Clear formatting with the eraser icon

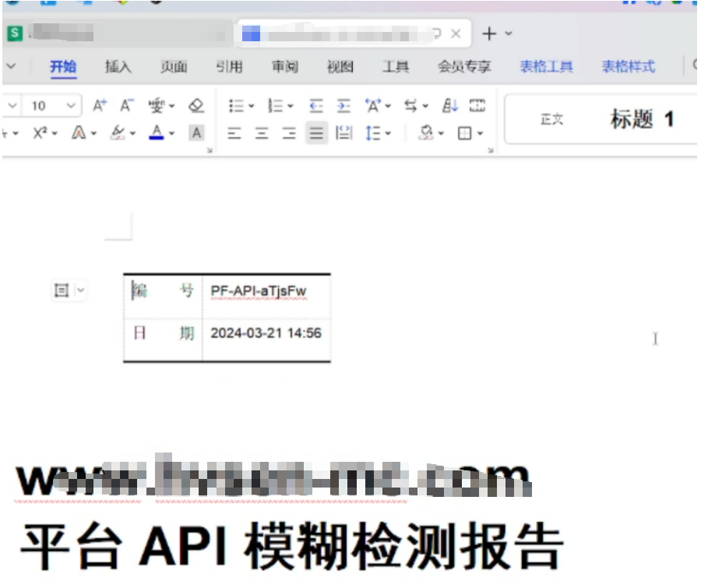pyautogui.click(x=196, y=106)
